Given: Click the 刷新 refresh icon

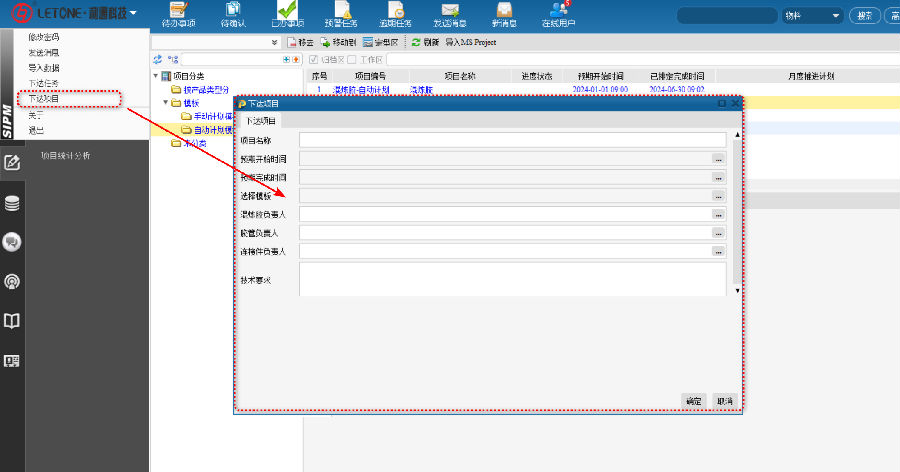Looking at the screenshot, I should (x=416, y=43).
